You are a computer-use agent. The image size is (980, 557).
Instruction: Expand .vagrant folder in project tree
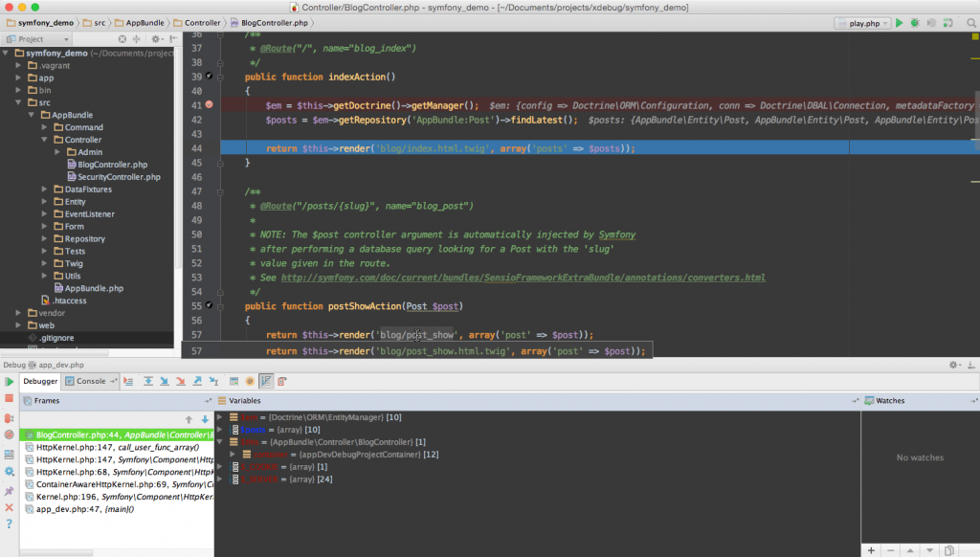(18, 65)
